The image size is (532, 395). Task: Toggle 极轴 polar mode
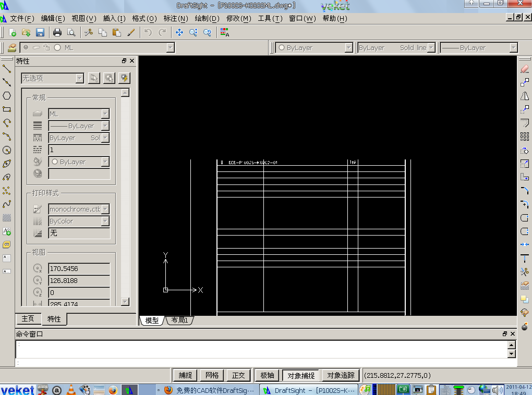coord(268,375)
